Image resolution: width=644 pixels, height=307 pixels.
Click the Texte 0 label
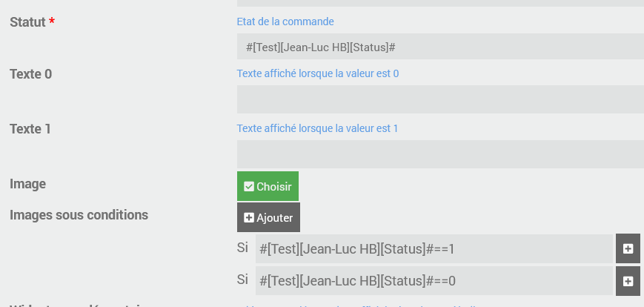coord(30,74)
